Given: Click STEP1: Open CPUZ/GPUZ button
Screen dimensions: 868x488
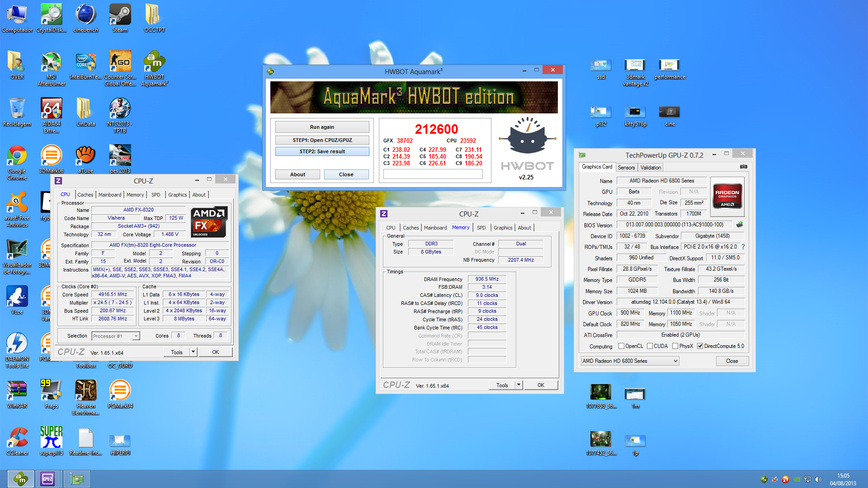Looking at the screenshot, I should click(x=322, y=140).
